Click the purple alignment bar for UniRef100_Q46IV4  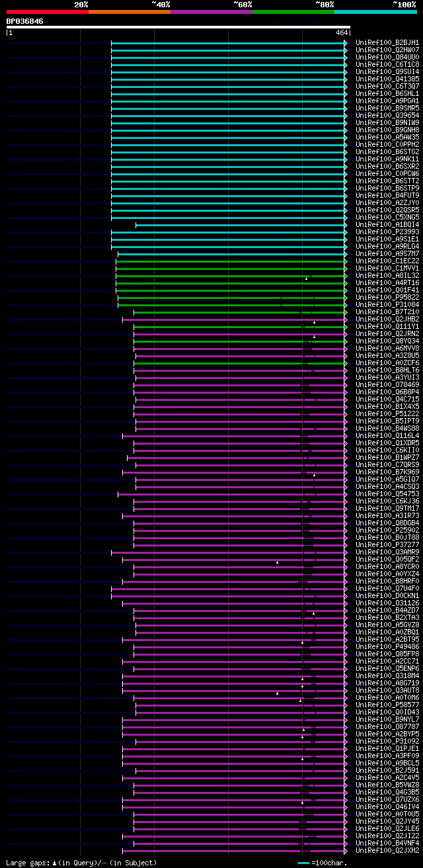(x=235, y=806)
